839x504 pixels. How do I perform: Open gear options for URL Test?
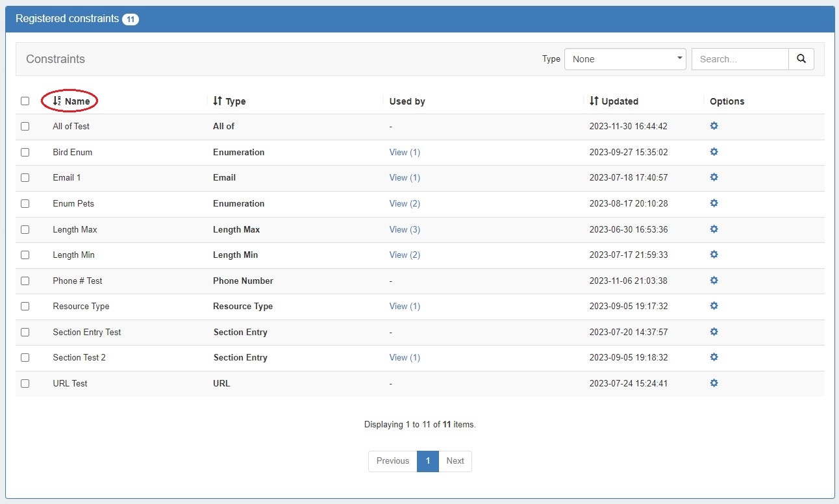[714, 383]
